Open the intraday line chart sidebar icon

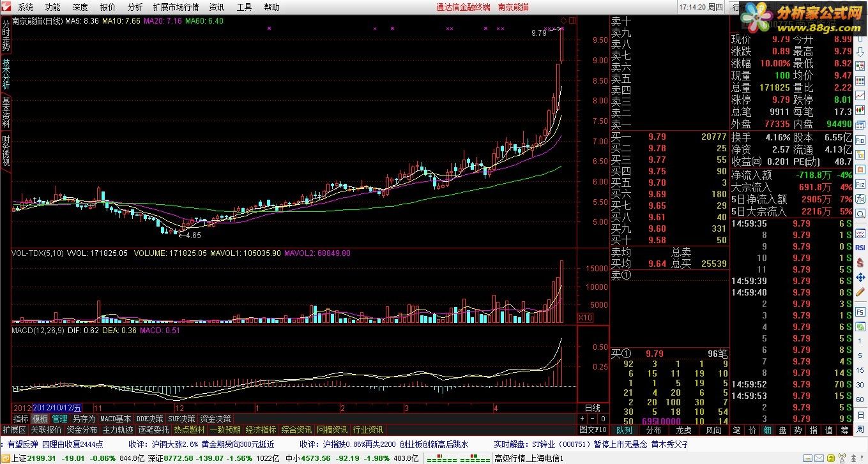coord(860,95)
